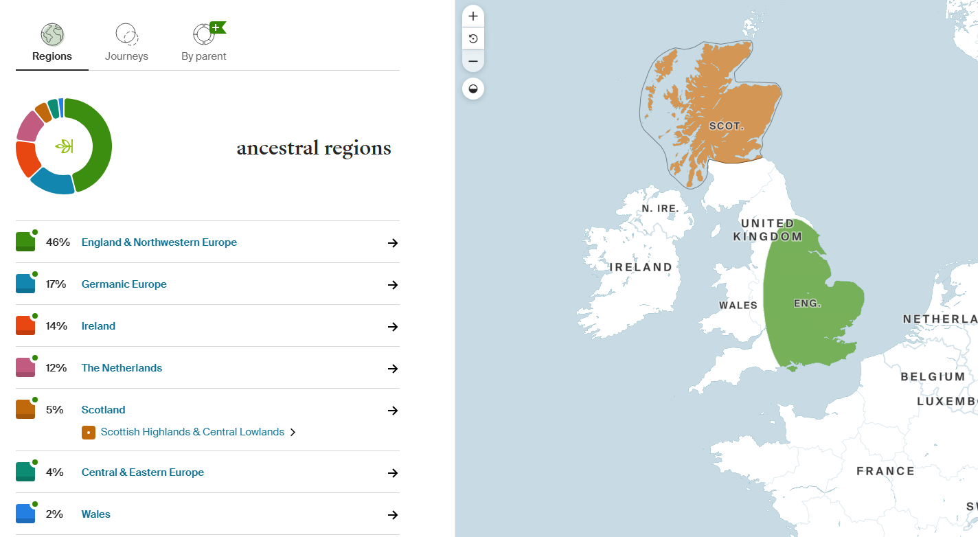Click brown-orange Scotland color swatch
Viewport: 980px width, 537px height.
pyautogui.click(x=25, y=409)
